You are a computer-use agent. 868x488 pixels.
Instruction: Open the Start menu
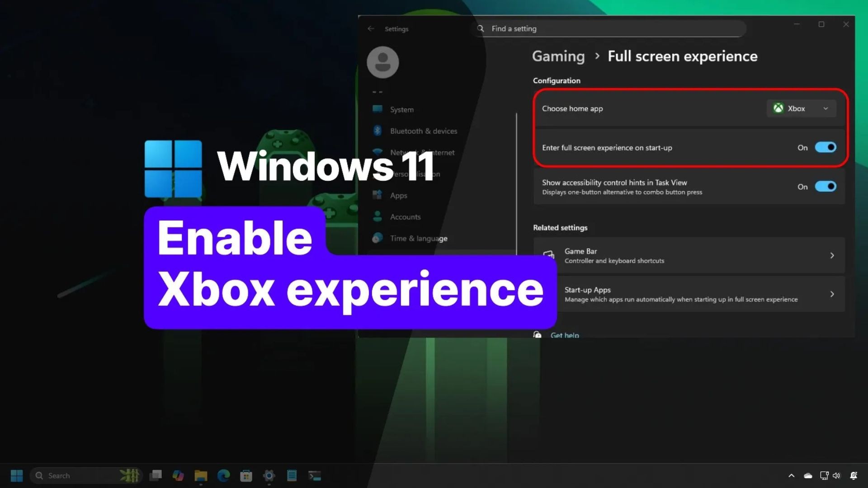click(16, 475)
